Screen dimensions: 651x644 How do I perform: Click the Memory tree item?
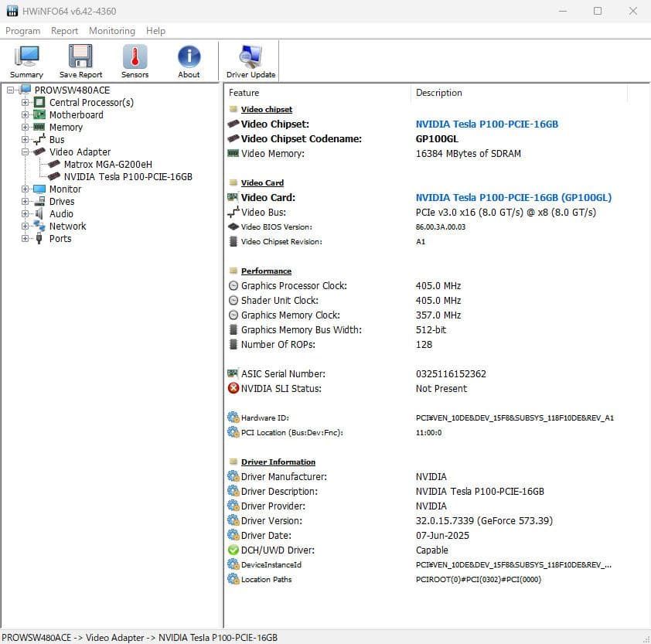tap(66, 127)
